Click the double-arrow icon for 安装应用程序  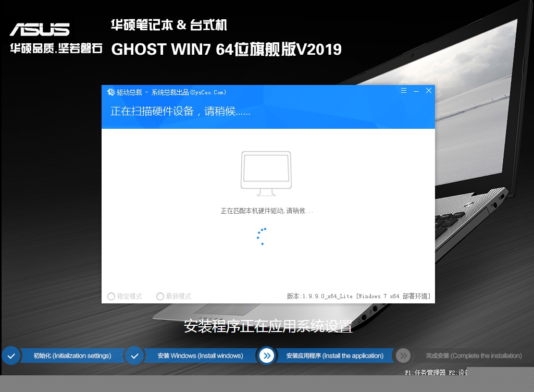(267, 356)
